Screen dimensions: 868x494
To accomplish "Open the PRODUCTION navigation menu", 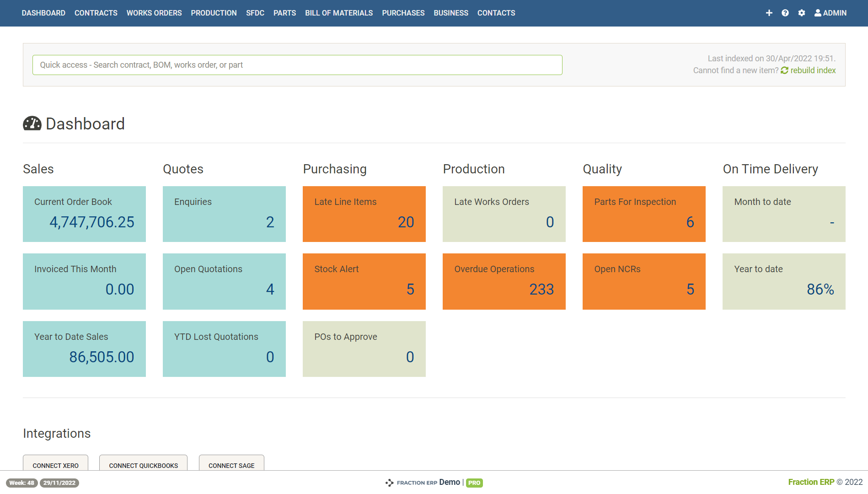I will 214,13.
